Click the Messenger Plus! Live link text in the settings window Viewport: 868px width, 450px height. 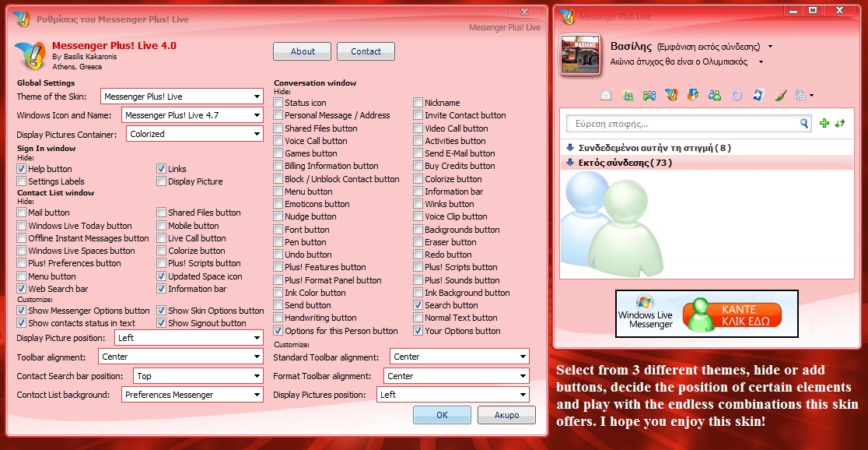pos(504,27)
